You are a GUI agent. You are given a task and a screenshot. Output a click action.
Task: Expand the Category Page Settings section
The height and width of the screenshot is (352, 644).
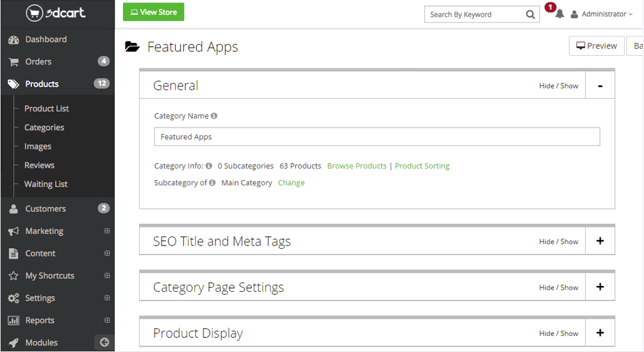(600, 287)
